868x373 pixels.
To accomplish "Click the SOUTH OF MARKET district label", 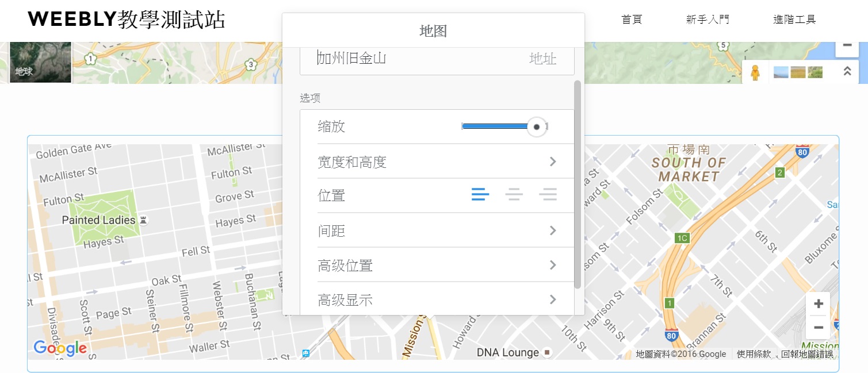I will [x=689, y=170].
